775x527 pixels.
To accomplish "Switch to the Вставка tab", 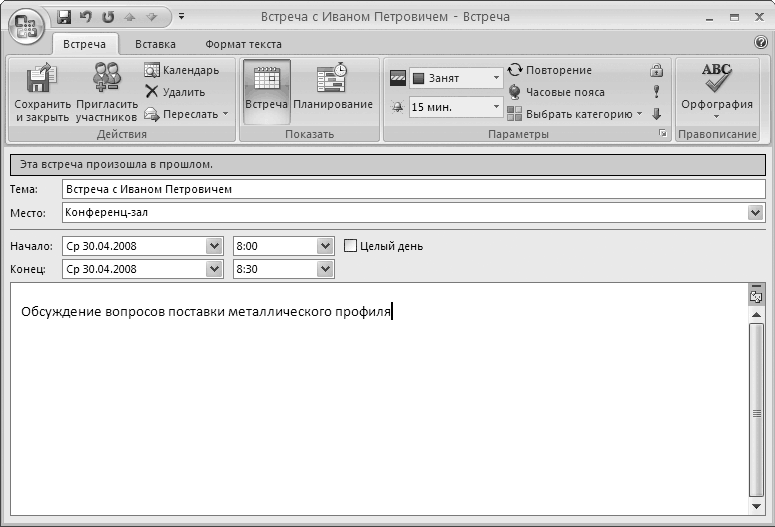I will 155,44.
